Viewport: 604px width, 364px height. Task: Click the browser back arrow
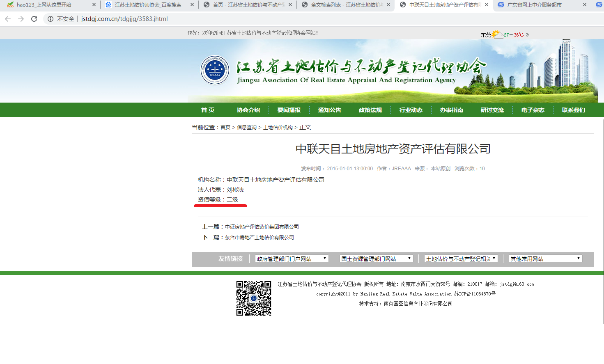[8, 19]
